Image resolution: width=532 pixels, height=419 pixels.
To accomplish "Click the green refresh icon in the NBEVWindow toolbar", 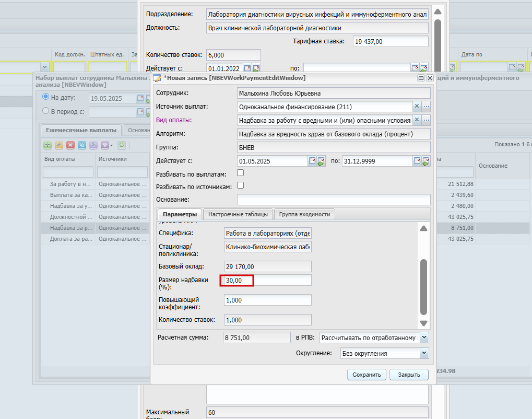I will [122, 145].
